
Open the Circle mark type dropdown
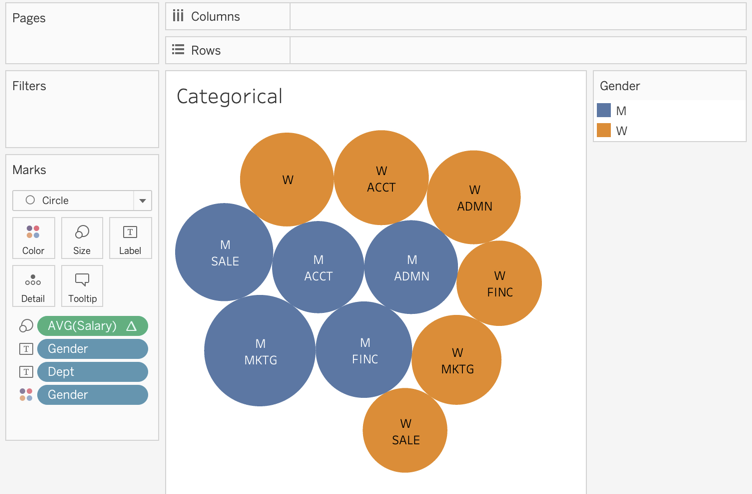(x=82, y=200)
